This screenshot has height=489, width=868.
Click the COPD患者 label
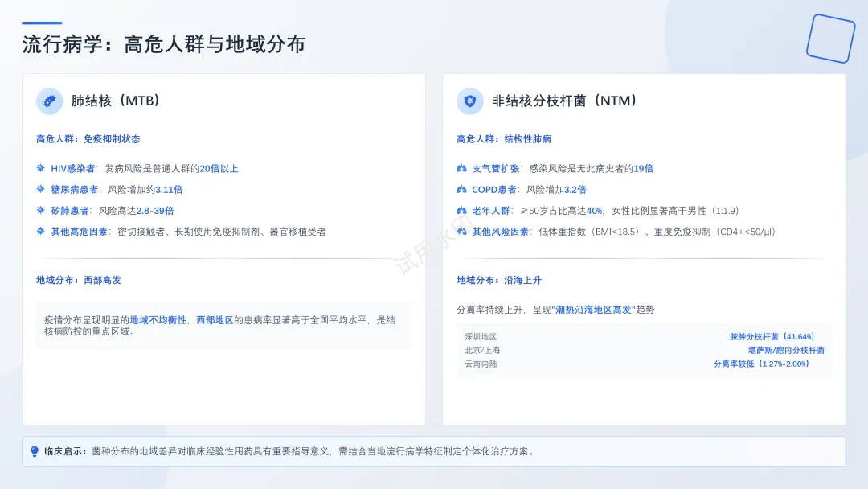click(x=493, y=189)
